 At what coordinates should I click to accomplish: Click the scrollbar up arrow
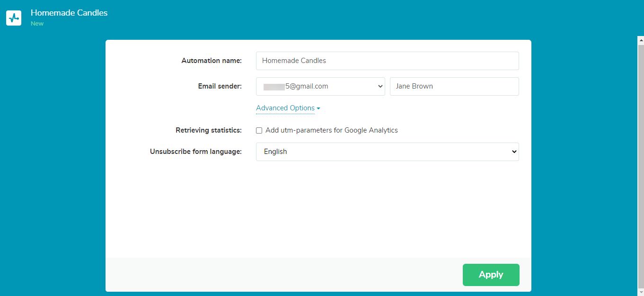(x=641, y=40)
